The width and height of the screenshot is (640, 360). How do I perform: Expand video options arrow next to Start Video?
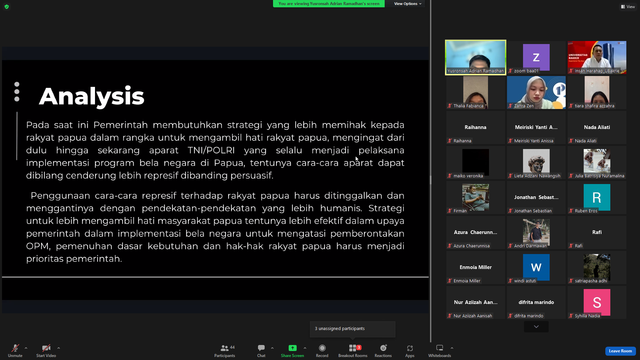[x=58, y=348]
